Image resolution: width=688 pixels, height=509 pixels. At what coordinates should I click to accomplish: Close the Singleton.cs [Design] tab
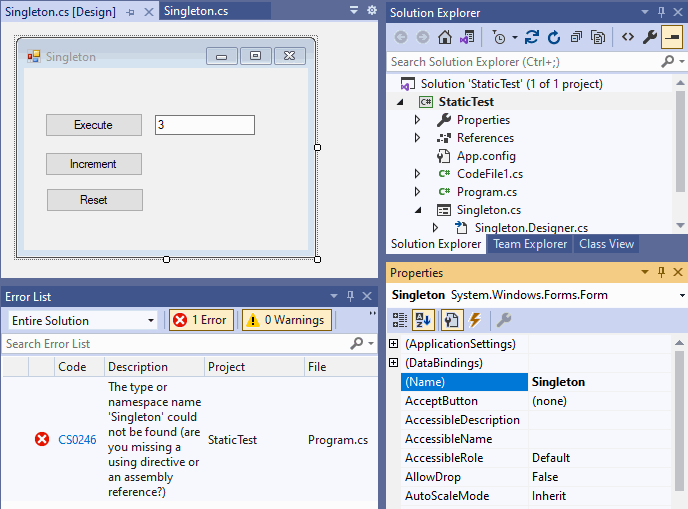point(149,12)
